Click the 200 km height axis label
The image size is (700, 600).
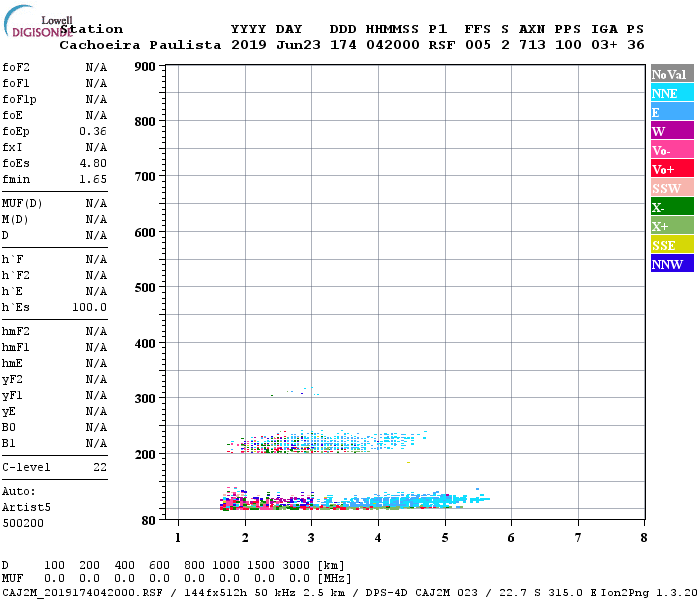[145, 454]
